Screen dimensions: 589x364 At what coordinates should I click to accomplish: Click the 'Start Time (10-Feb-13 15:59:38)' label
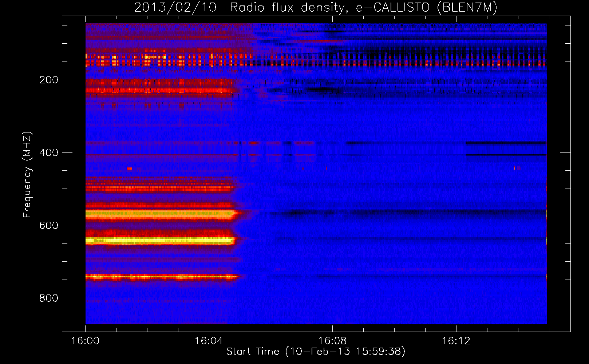pyautogui.click(x=316, y=352)
